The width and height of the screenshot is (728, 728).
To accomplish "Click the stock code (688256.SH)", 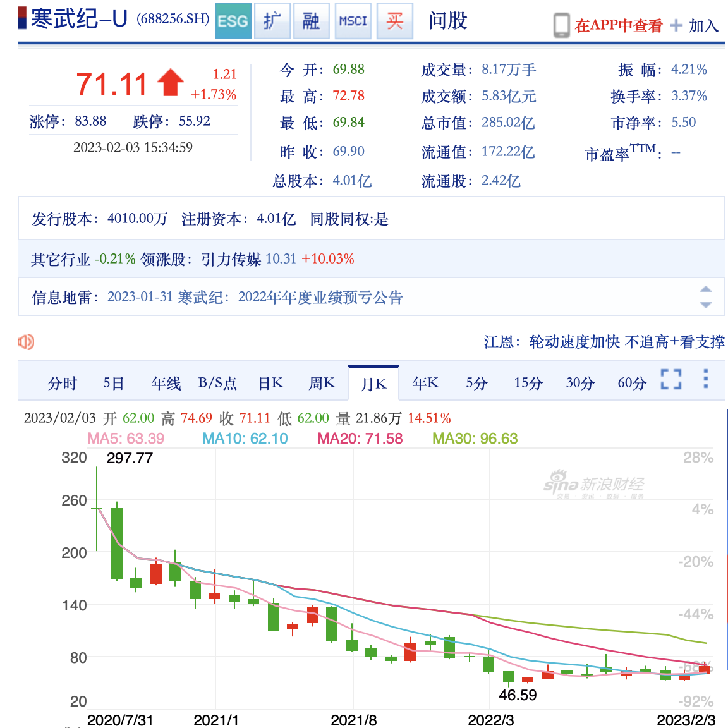I will [173, 19].
